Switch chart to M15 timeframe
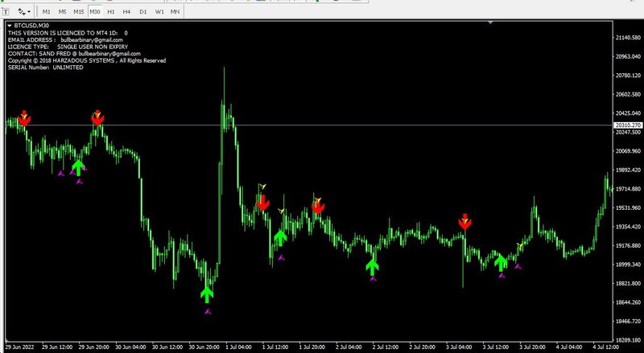644x353 pixels. tap(78, 12)
